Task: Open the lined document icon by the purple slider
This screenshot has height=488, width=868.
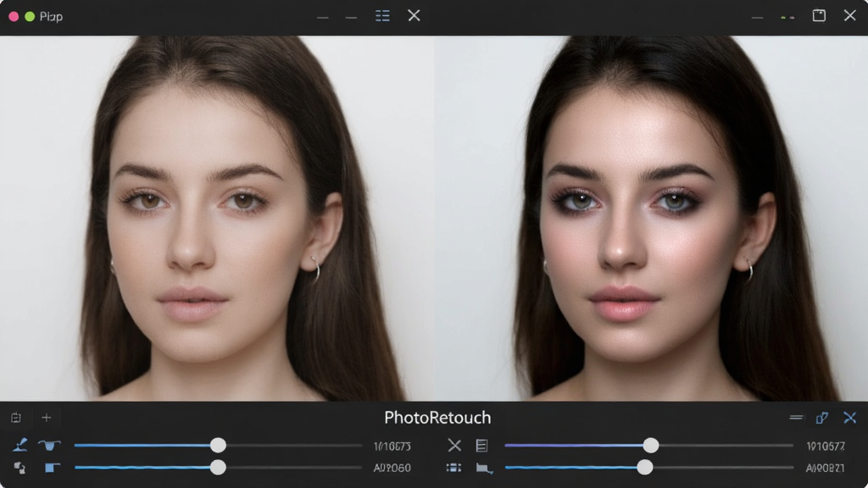Action: (481, 446)
